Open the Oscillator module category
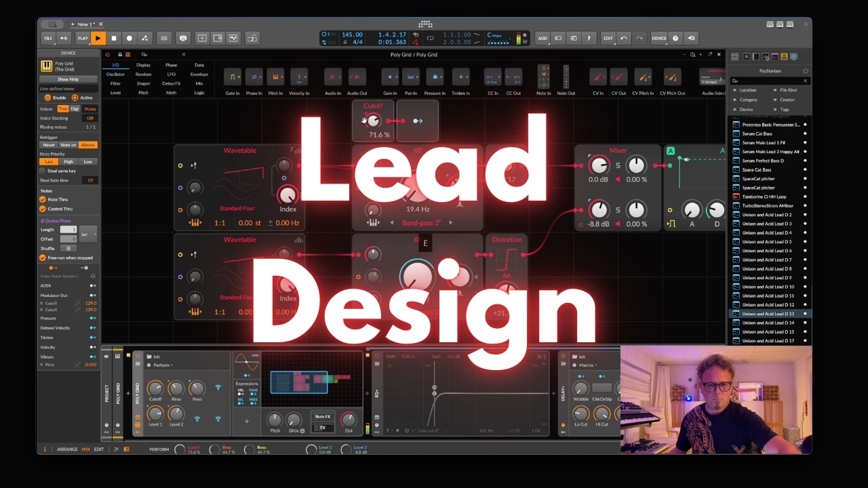Viewport: 868px width, 488px height. click(115, 75)
